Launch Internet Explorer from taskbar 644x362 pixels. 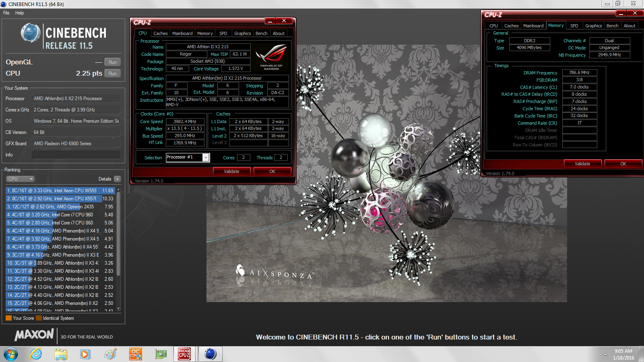click(x=36, y=354)
